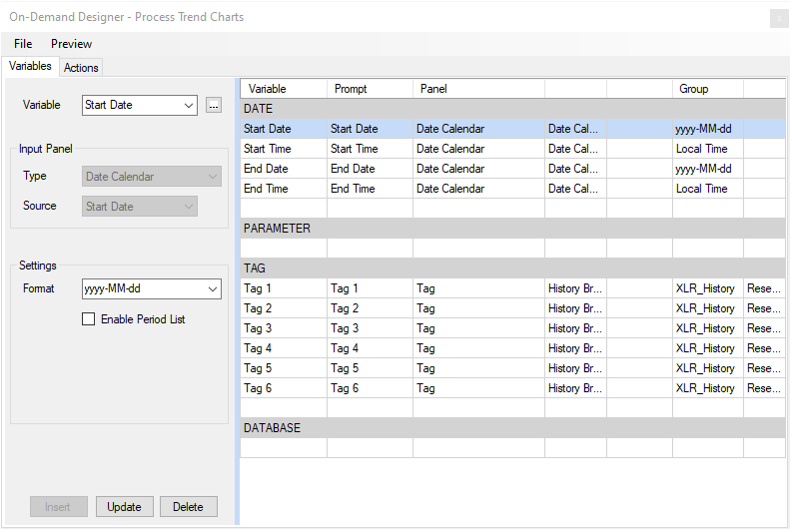Viewport: 792px width, 532px height.
Task: Click the Tag 4 prompt cell
Action: point(370,348)
